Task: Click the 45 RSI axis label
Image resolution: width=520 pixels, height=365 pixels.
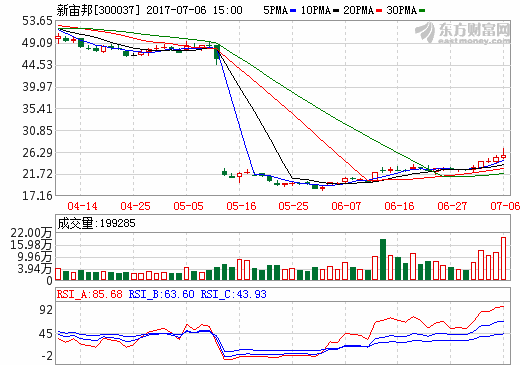Action: (46, 334)
